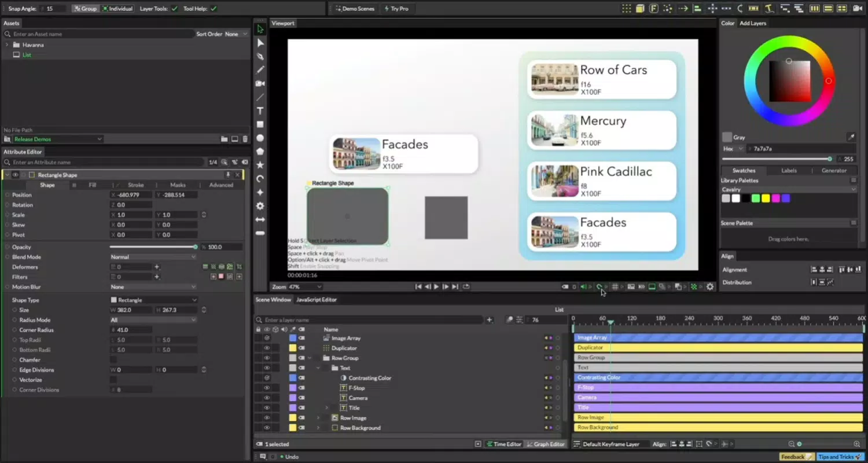Select the Cog shape tool
This screenshot has width=868, height=463.
point(260,206)
